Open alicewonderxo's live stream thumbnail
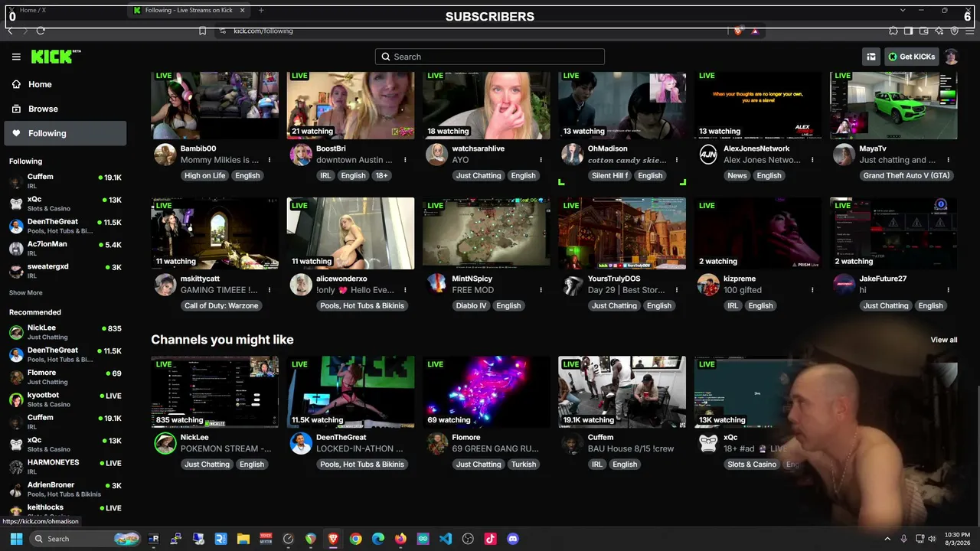The width and height of the screenshot is (980, 551). [351, 233]
